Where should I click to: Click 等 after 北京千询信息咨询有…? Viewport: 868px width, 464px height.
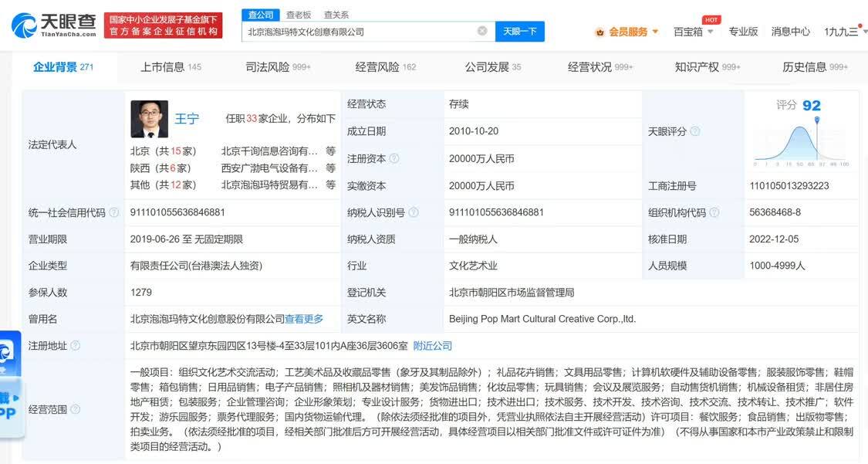(x=330, y=151)
